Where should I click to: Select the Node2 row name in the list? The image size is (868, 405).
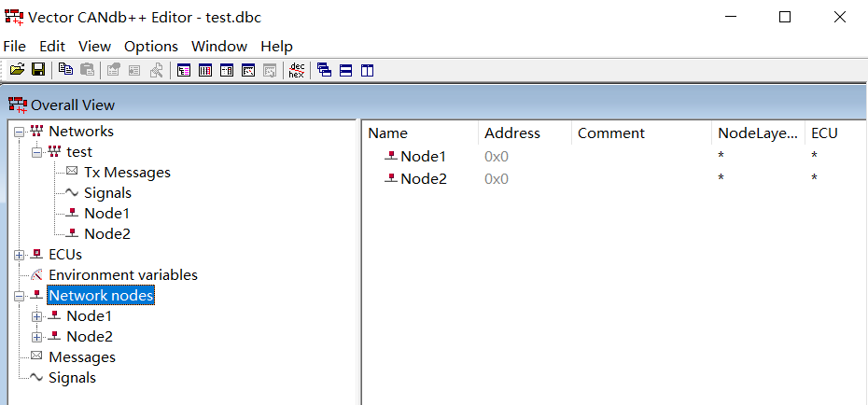pyautogui.click(x=424, y=179)
